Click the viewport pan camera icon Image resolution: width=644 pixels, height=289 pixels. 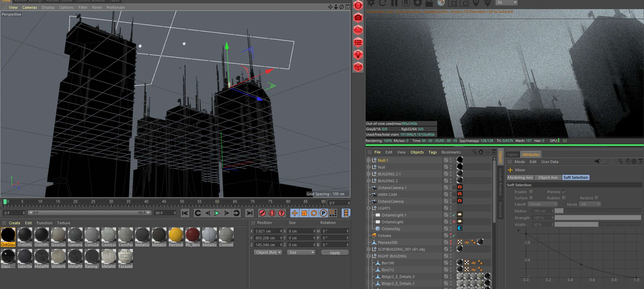330,7
